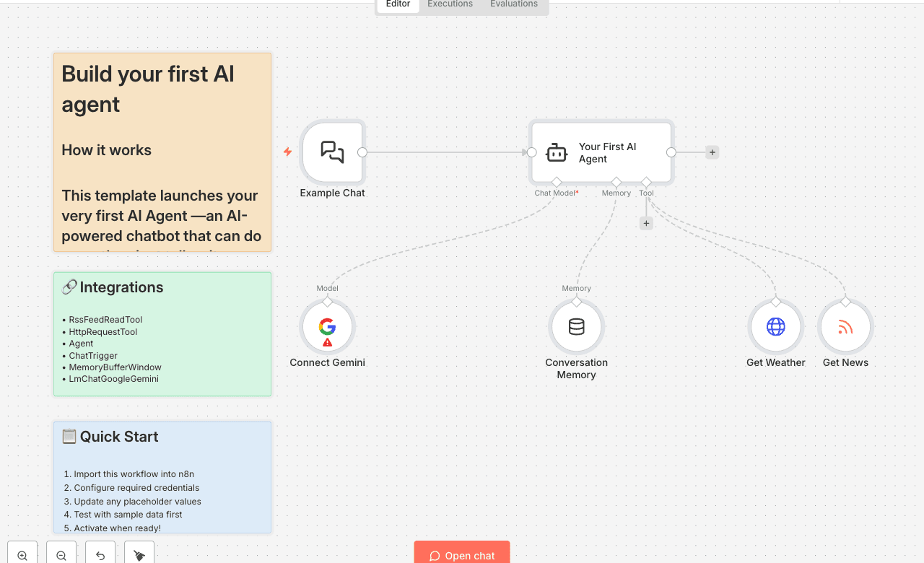Click the globe icon on Get Weather node
This screenshot has height=563, width=924.
pos(775,326)
